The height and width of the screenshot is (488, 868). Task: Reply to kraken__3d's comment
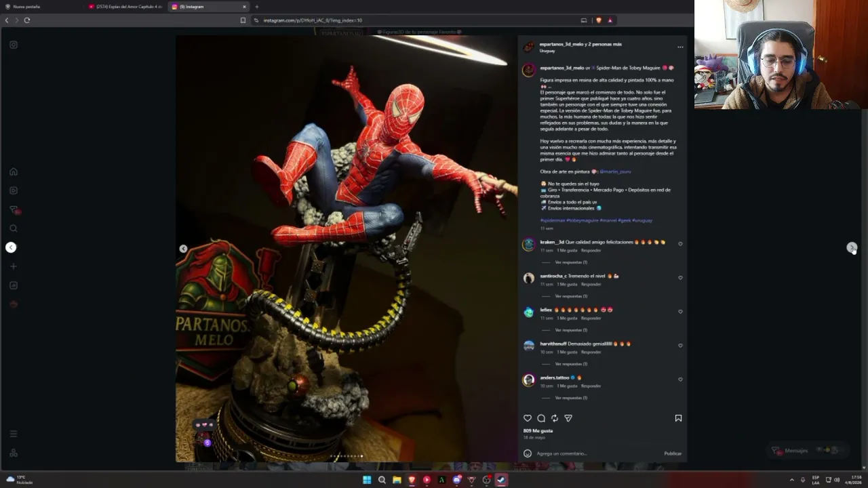(x=591, y=251)
